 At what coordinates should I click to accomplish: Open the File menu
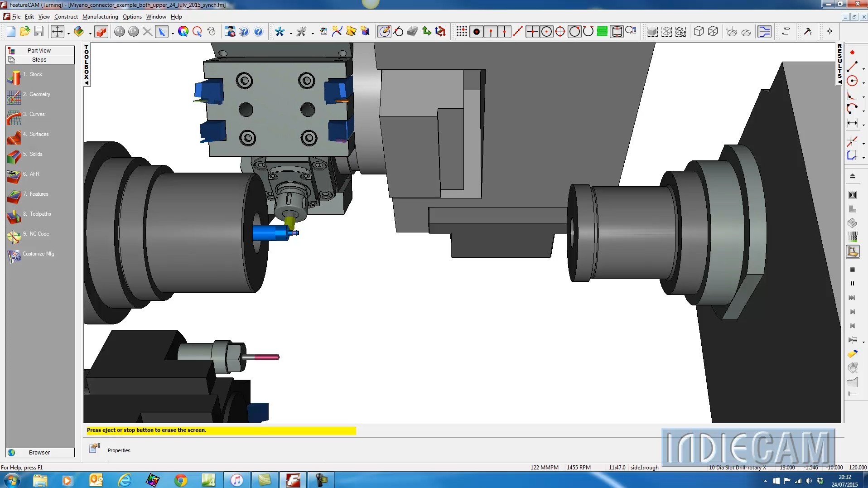(x=16, y=17)
